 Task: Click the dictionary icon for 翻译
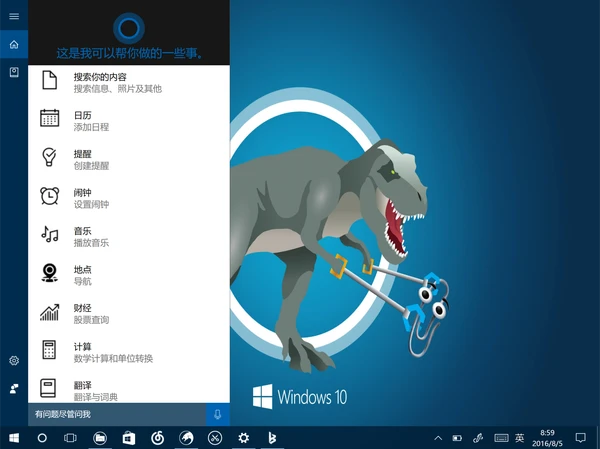tap(48, 388)
